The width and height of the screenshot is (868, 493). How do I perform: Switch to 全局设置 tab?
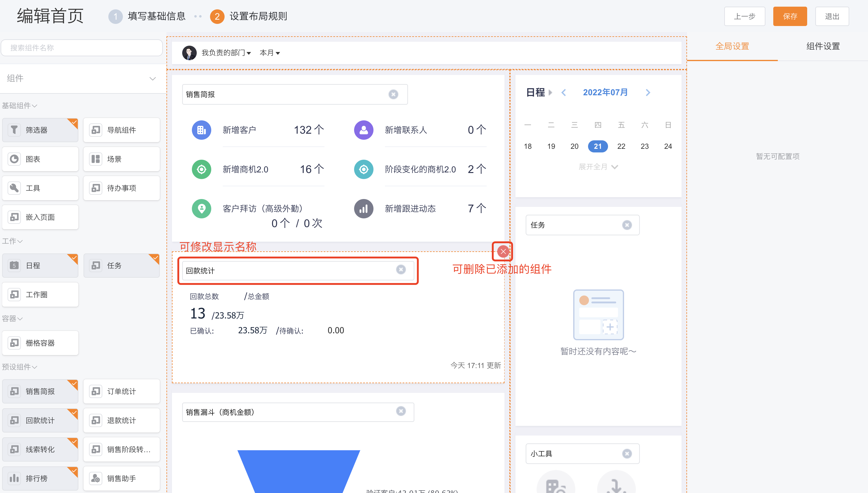tap(732, 46)
